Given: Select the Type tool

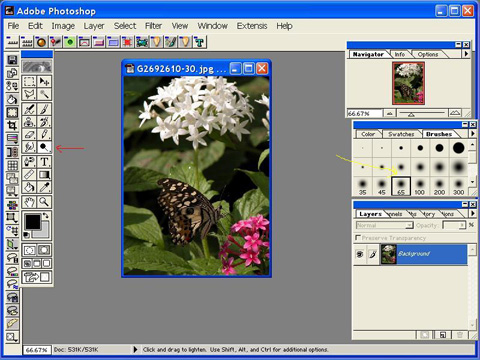Looking at the screenshot, I should 44,162.
